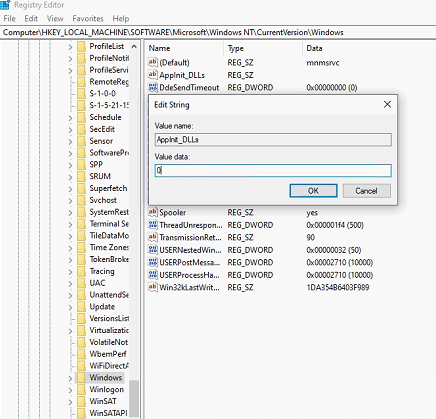Click the tree vertical scrollbar thumb
436x419 pixels.
click(134, 398)
